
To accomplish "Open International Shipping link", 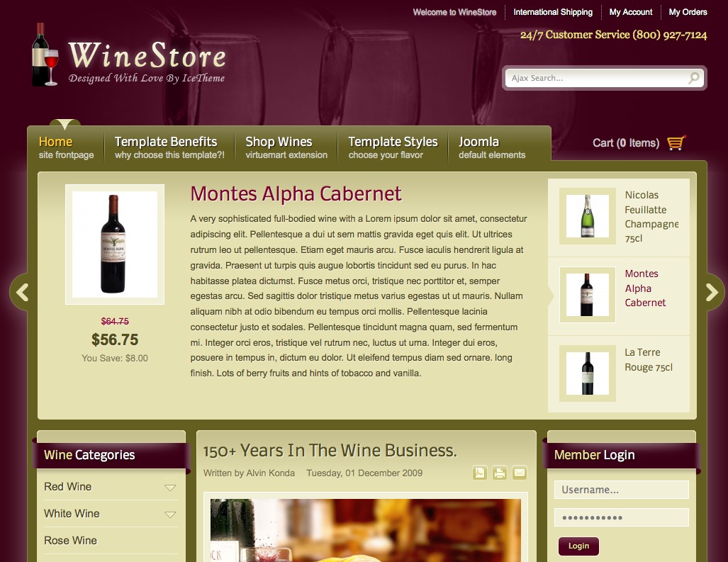I will point(552,12).
